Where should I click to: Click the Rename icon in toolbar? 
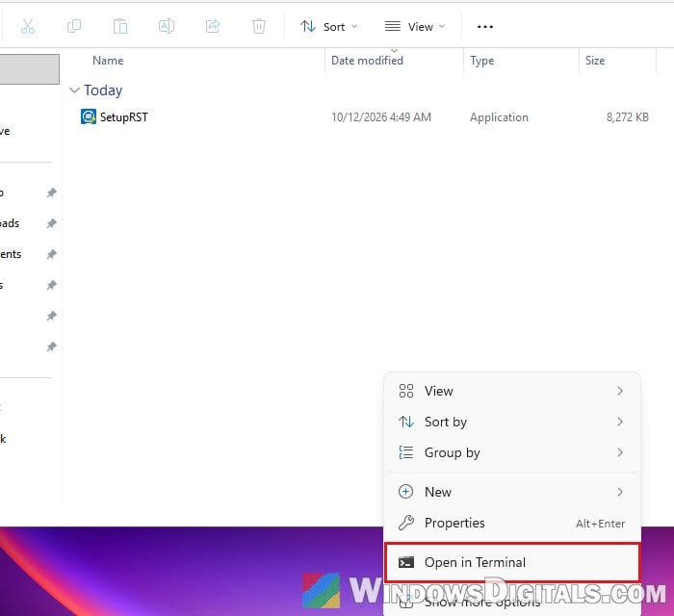[167, 26]
